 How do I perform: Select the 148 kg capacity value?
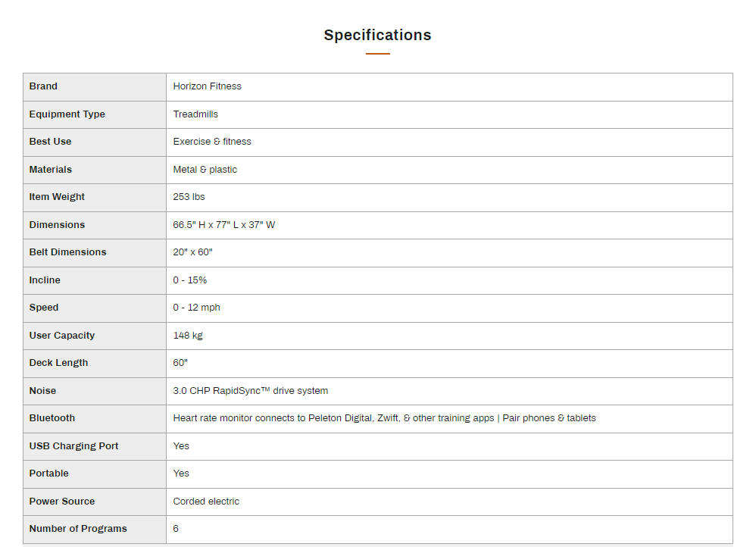188,336
